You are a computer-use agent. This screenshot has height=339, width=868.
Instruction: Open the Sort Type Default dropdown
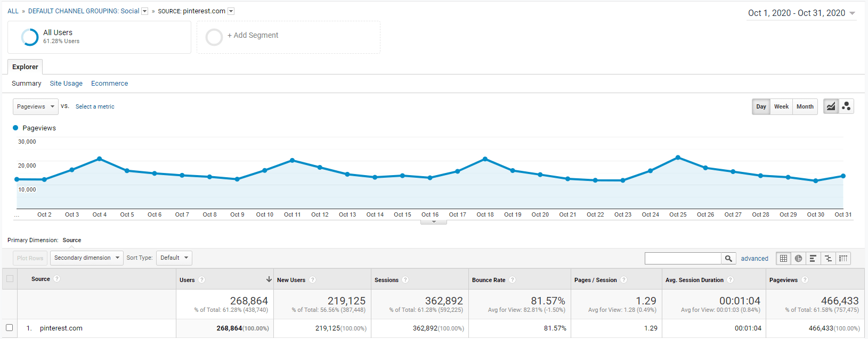(174, 258)
